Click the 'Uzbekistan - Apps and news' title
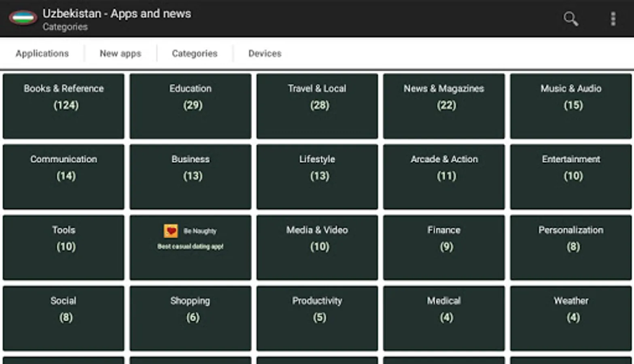 point(117,13)
